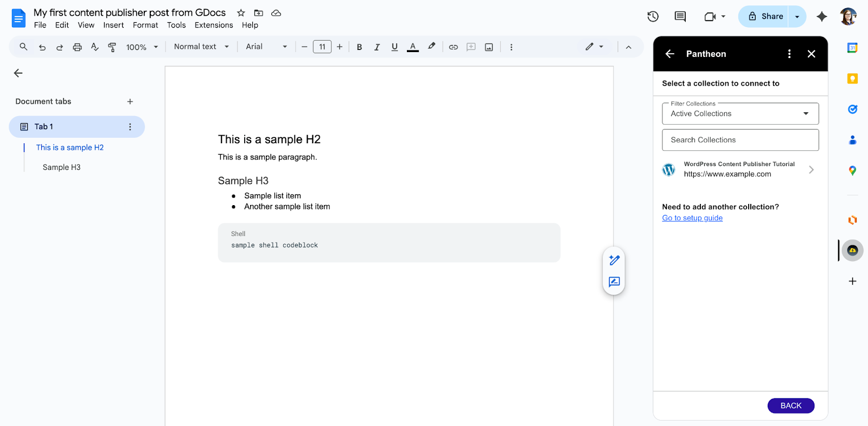
Task: Start a Meet video call
Action: click(x=710, y=17)
